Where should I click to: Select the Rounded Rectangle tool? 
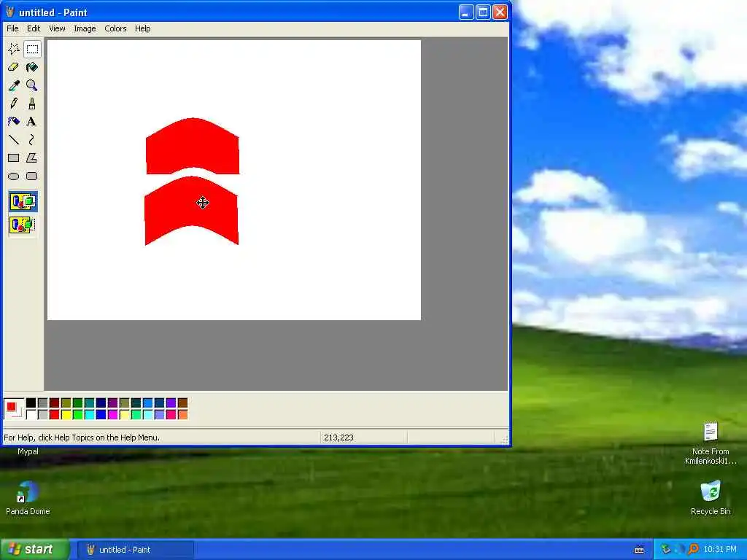click(32, 176)
